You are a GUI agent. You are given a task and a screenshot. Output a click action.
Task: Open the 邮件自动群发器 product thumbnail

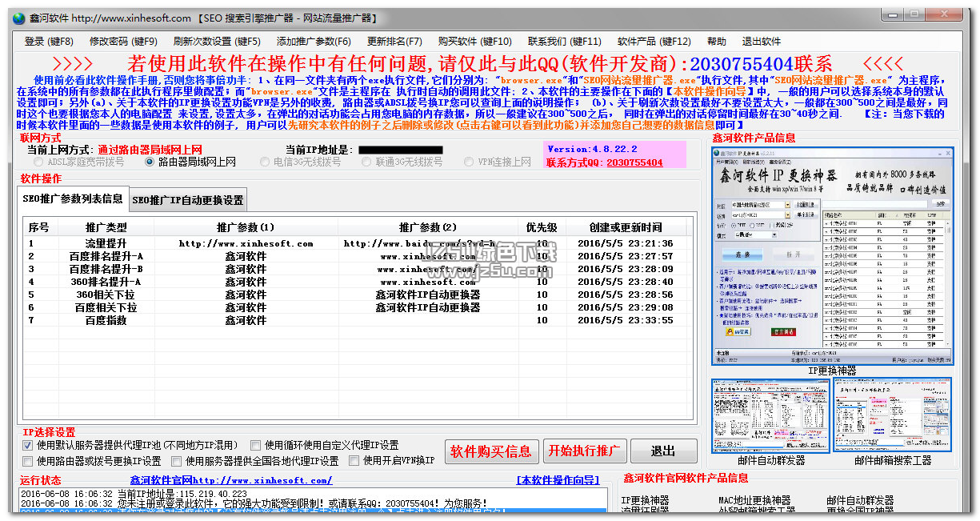pos(770,415)
